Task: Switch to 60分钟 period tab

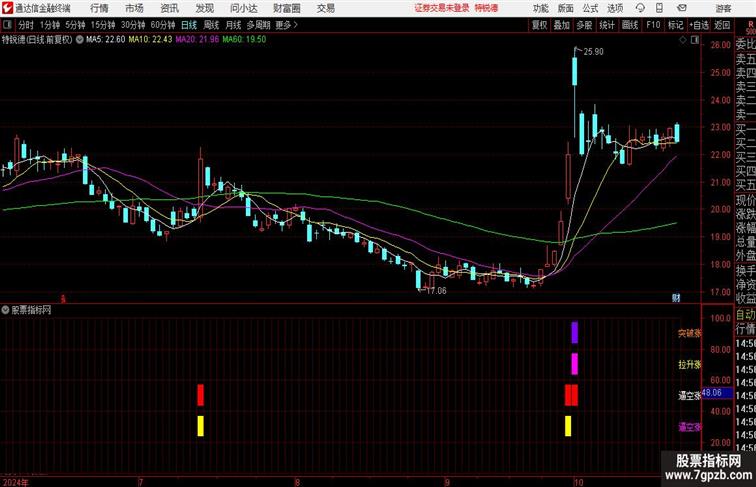Action: pos(163,25)
